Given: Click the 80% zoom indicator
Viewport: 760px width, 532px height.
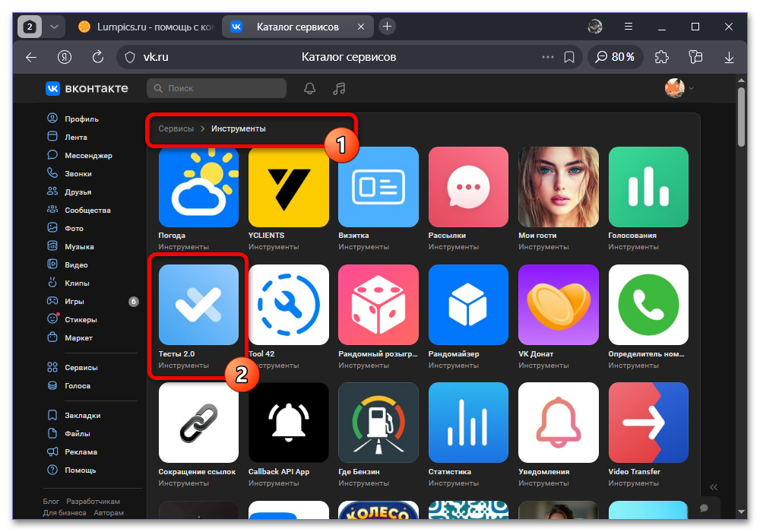Looking at the screenshot, I should click(615, 57).
